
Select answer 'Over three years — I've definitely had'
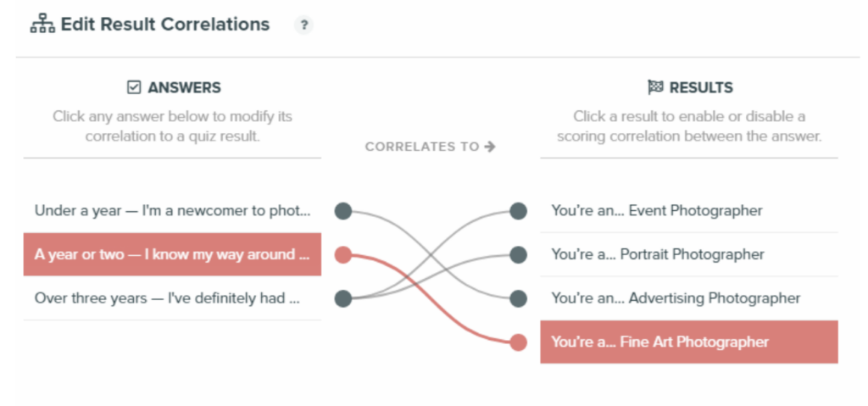tap(172, 298)
